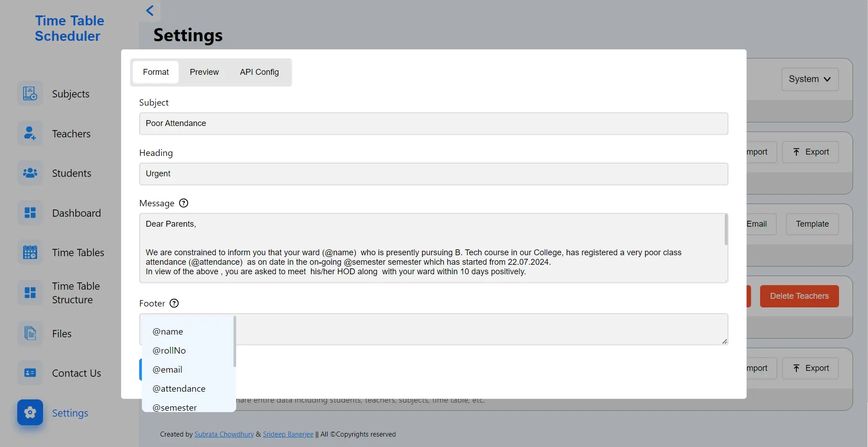
Task: Open Subjects page from sidebar
Action: [71, 94]
